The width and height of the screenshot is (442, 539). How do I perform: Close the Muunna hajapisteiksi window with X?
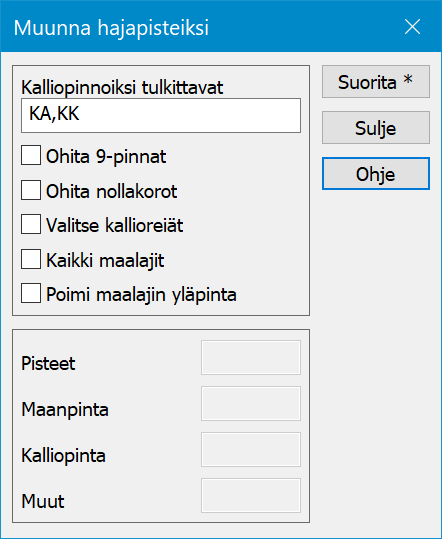[412, 27]
